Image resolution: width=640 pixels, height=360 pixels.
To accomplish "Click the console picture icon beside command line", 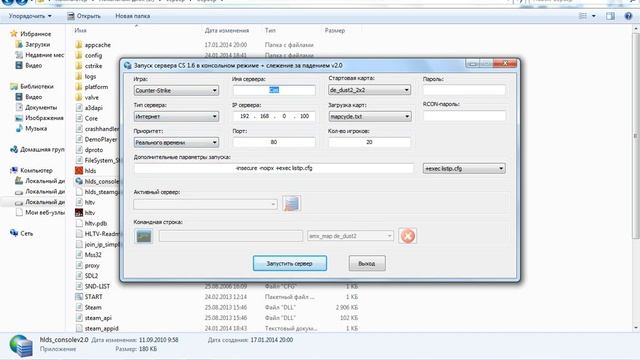I will (144, 236).
